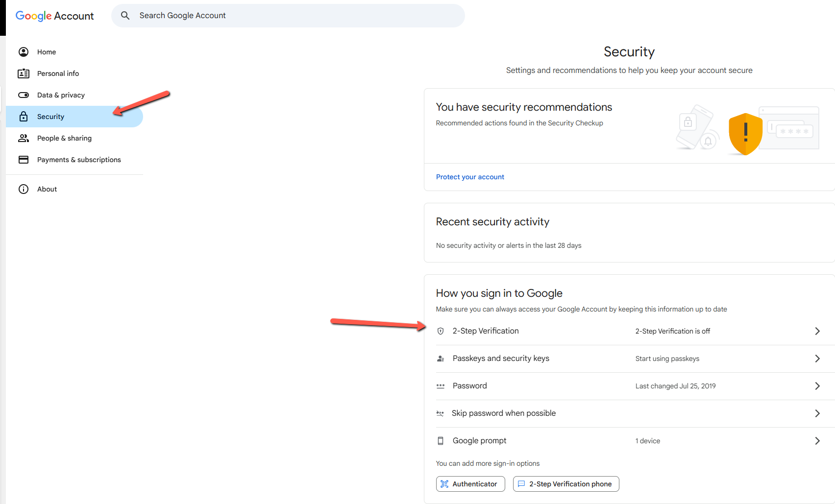This screenshot has width=835, height=504.
Task: Click the Home person icon in sidebar
Action: (x=24, y=52)
